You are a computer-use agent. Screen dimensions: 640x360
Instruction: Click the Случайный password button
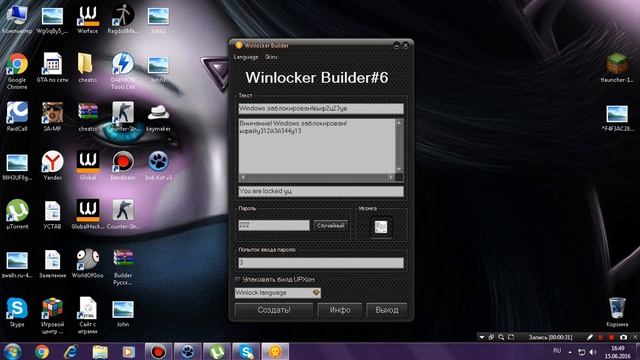click(x=331, y=225)
